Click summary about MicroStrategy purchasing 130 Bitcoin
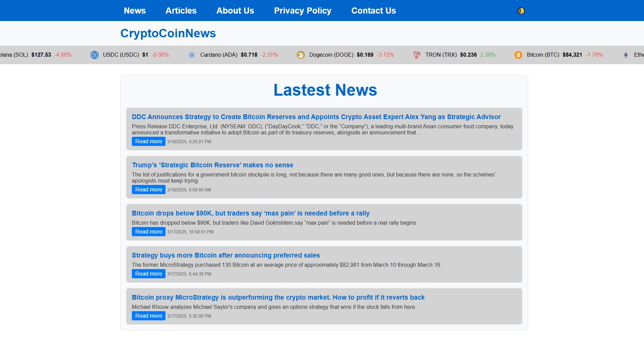The height and width of the screenshot is (338, 644). pyautogui.click(x=286, y=265)
